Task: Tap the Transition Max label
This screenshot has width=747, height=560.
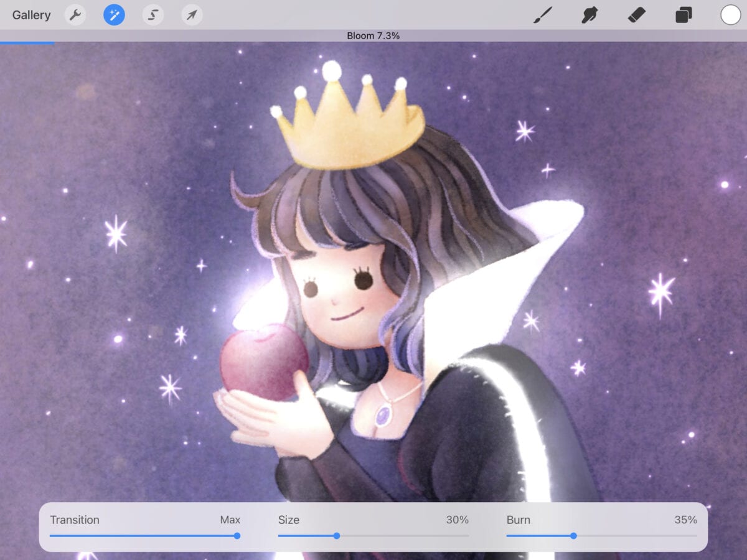Action: [x=230, y=520]
